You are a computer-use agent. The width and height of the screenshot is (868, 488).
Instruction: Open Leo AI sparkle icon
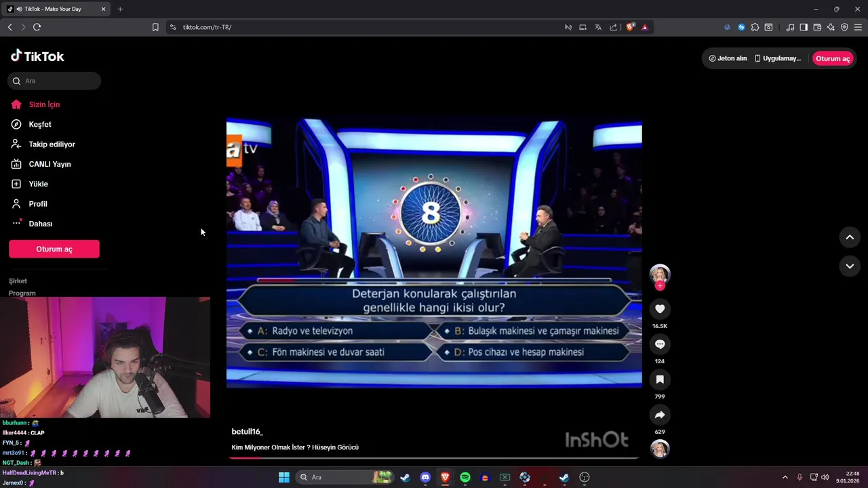[x=831, y=27]
